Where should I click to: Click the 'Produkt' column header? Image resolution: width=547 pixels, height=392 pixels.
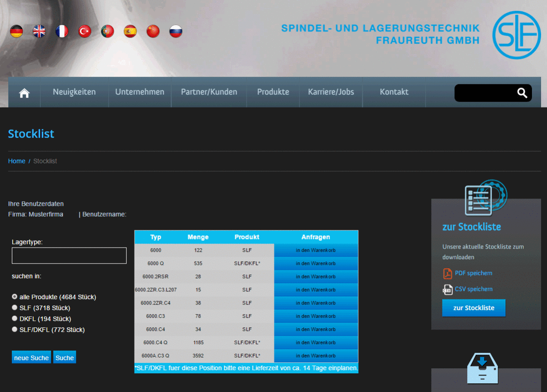247,237
